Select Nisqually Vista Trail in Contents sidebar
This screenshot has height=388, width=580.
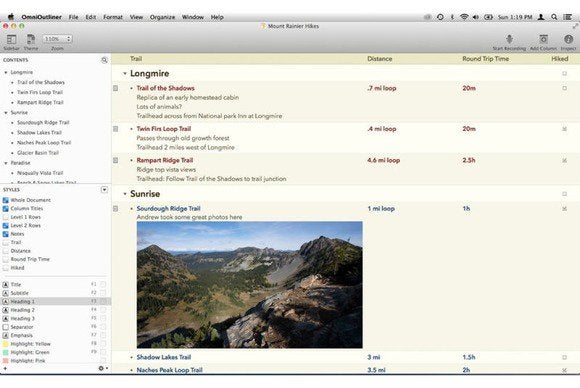40,173
